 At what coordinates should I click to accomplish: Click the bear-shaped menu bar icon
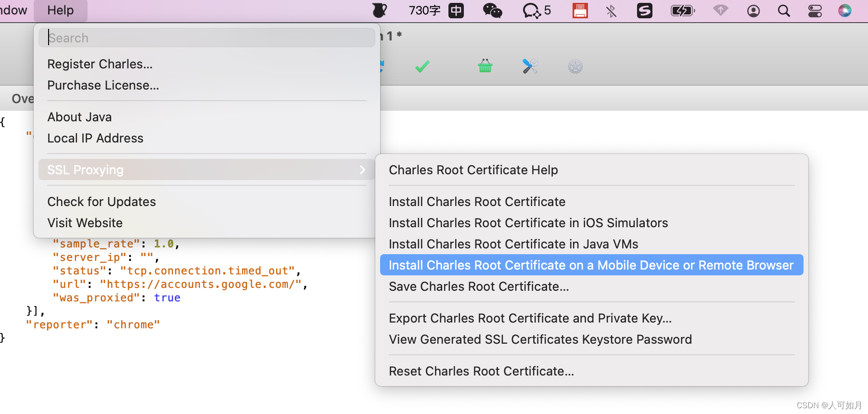coord(380,11)
